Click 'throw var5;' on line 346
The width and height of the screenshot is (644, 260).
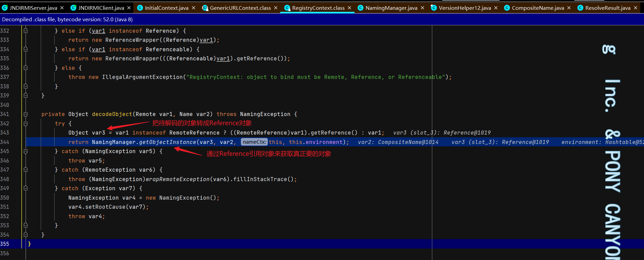click(87, 161)
